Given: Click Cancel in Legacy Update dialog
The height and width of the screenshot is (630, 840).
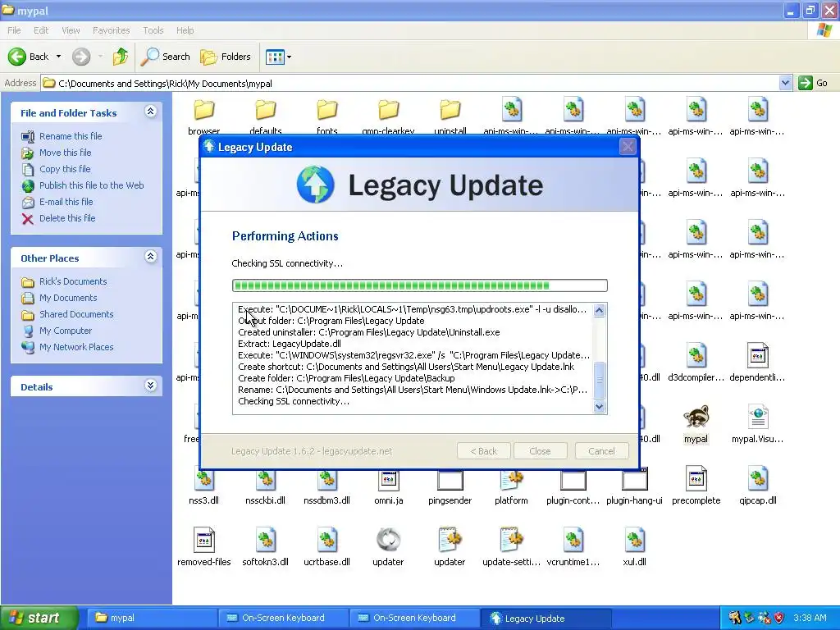Looking at the screenshot, I should [601, 451].
